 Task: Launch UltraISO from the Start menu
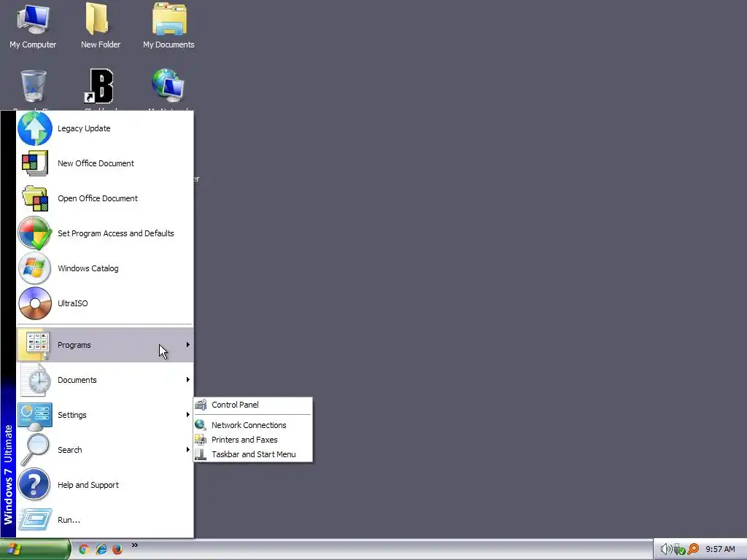pos(105,303)
